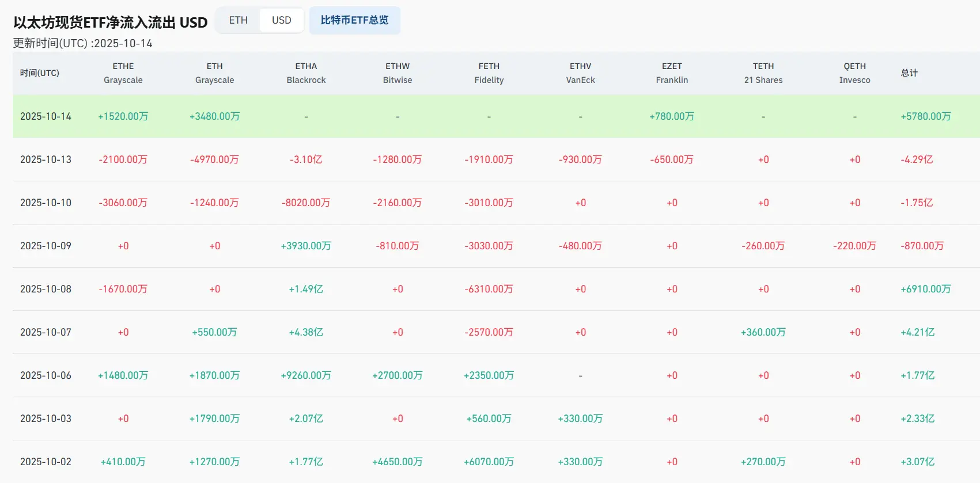Click the 2025-10-13 row date

point(46,159)
